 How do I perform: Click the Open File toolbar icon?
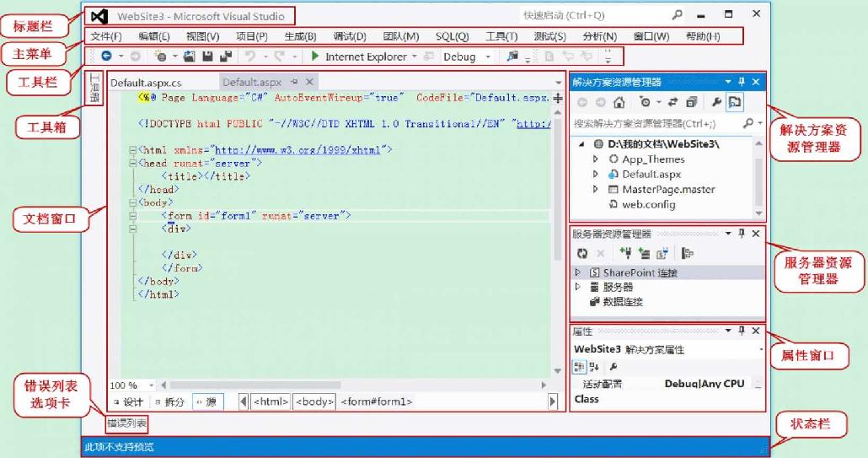click(190, 56)
